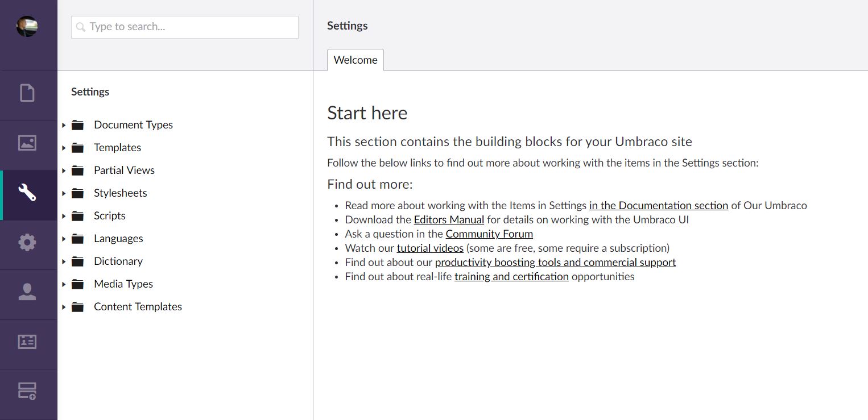Expand the Partial Views arrow
868x420 pixels.
64,171
